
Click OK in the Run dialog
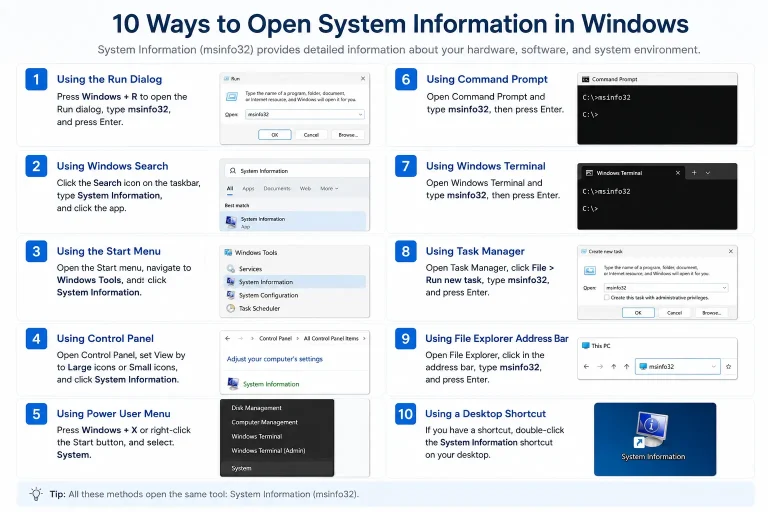275,135
